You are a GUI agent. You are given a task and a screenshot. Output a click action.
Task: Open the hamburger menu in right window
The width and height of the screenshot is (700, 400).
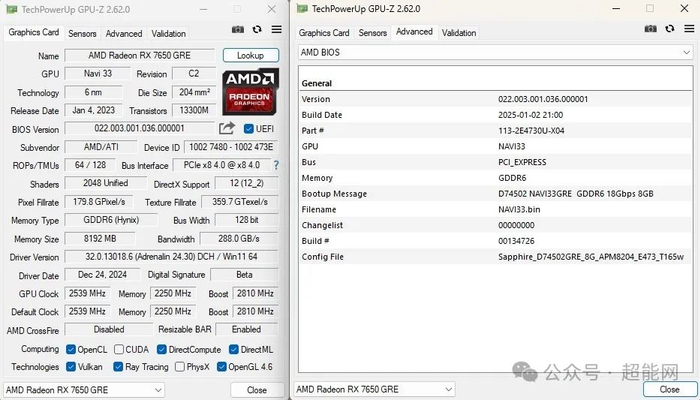coord(689,29)
